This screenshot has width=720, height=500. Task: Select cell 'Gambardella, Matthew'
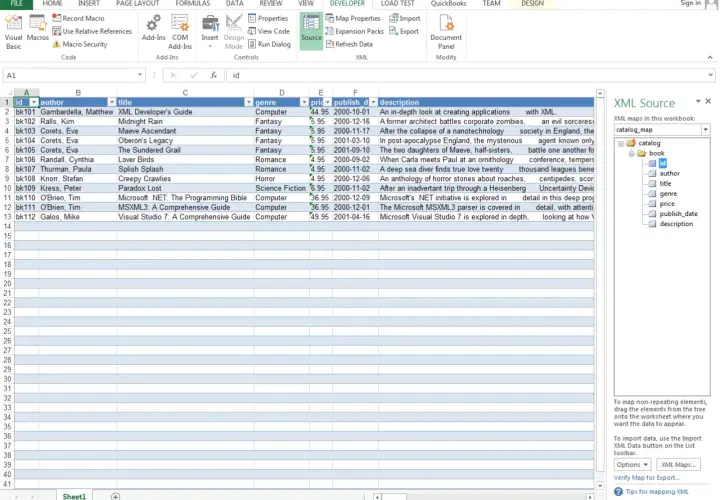(78, 112)
